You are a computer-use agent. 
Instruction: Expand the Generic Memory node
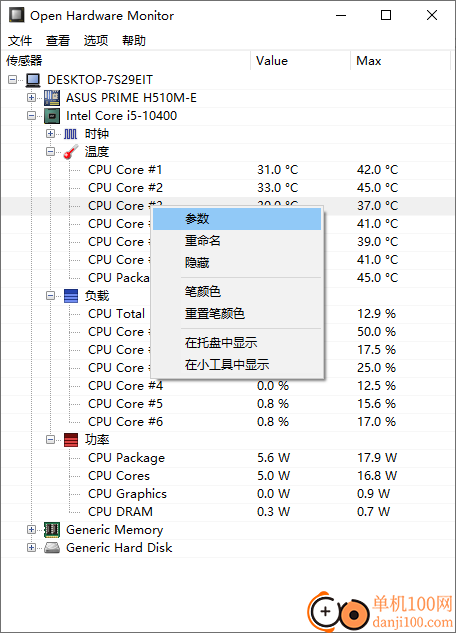(x=31, y=529)
